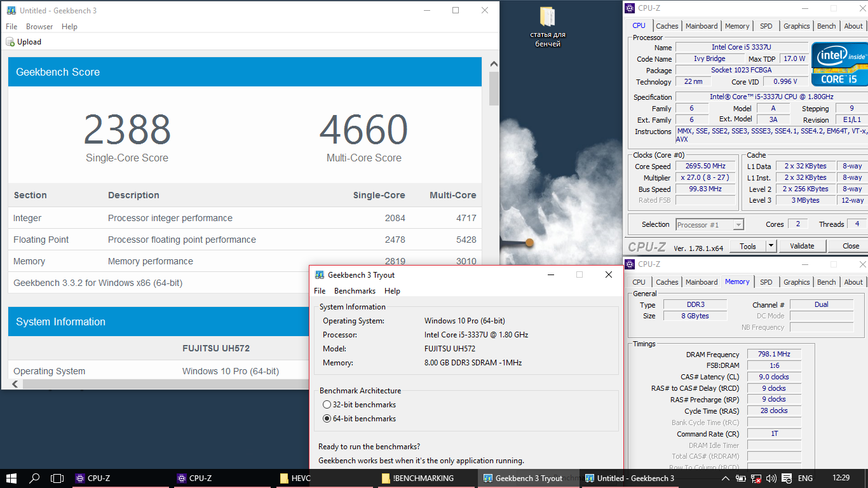This screenshot has width=868, height=488.
Task: Switch to Memory tab in upper CPU-Z
Action: [x=737, y=26]
